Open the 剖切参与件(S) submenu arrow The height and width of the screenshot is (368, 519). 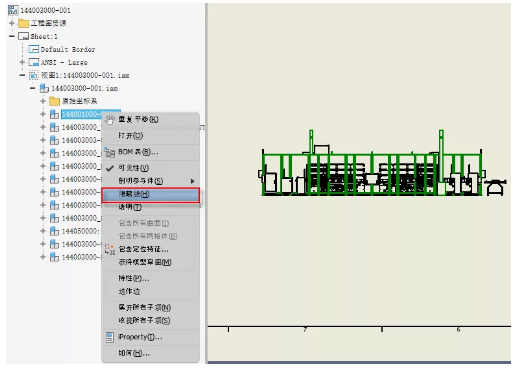click(192, 181)
